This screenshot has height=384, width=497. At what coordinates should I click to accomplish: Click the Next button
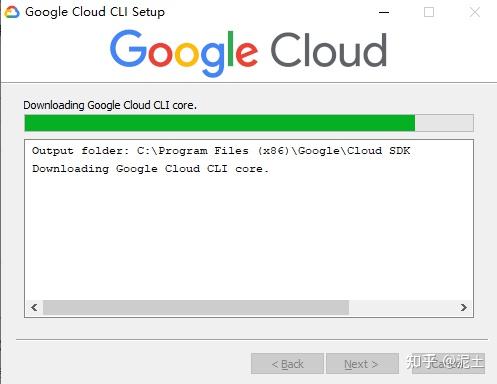pos(362,364)
